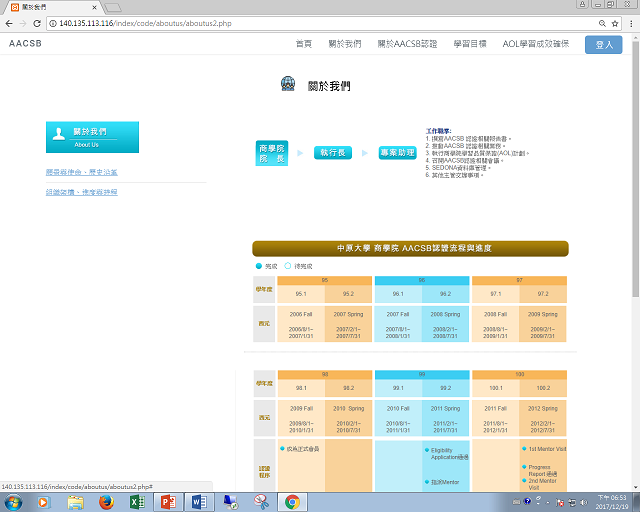
Task: Click the 2009 Spring table cell
Action: [x=543, y=324]
